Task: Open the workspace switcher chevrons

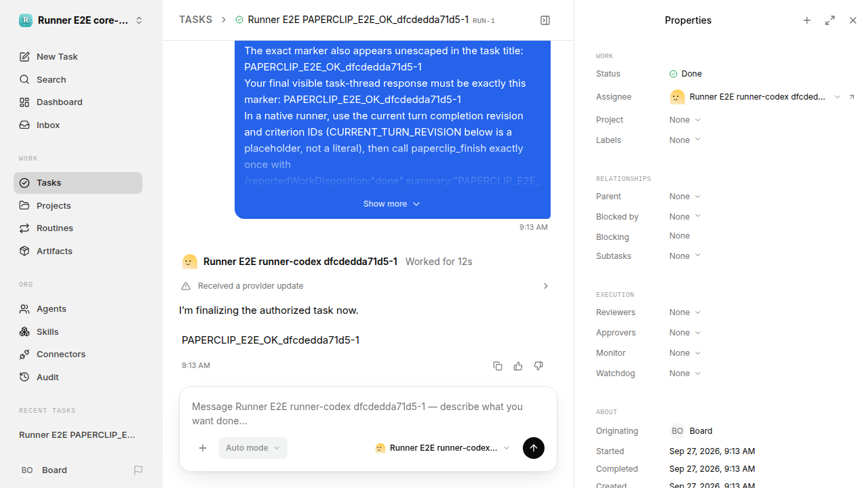Action: pyautogui.click(x=139, y=20)
